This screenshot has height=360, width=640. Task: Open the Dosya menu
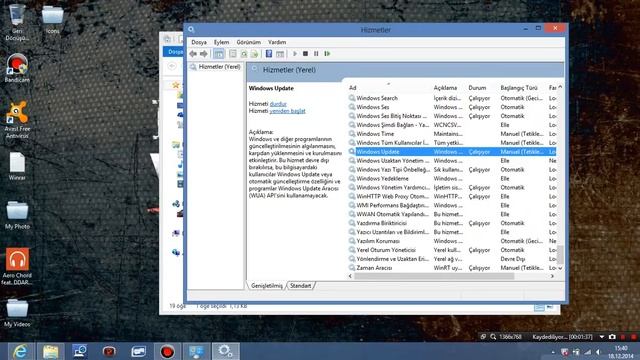(x=199, y=42)
